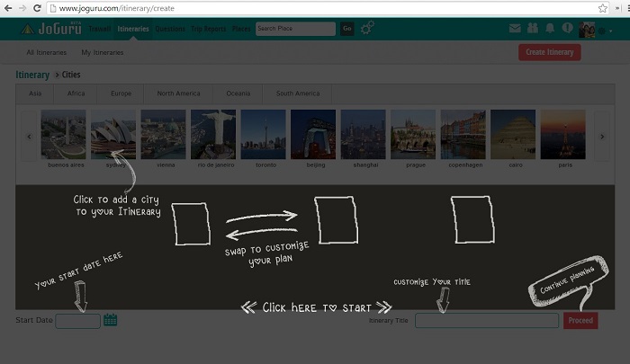Open the Questions menu item
This screenshot has height=364, width=630.
(x=170, y=29)
